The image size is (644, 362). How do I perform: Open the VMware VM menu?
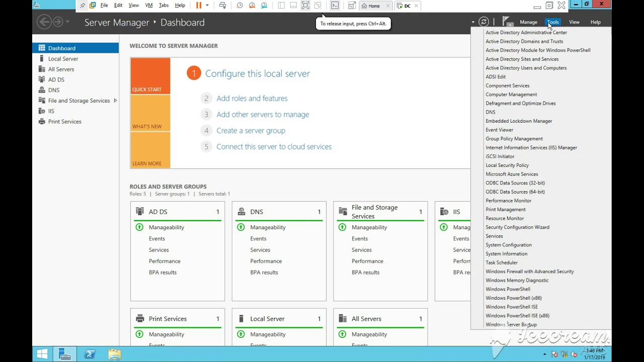point(148,6)
